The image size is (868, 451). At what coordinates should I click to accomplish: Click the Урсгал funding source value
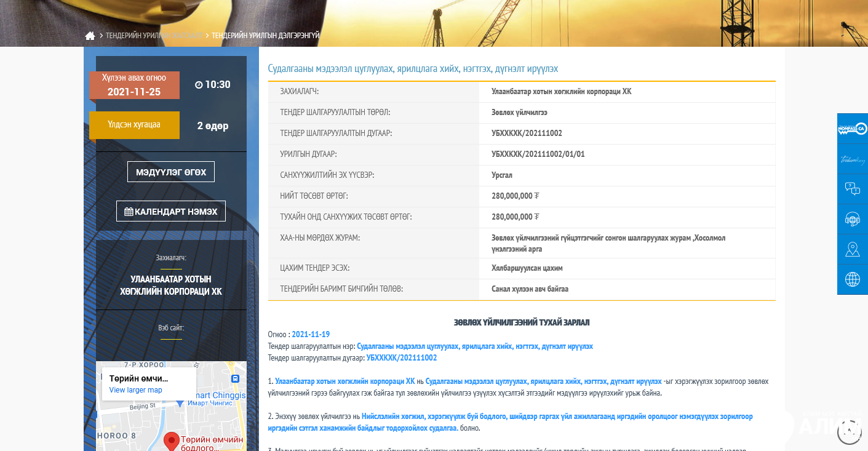502,175
